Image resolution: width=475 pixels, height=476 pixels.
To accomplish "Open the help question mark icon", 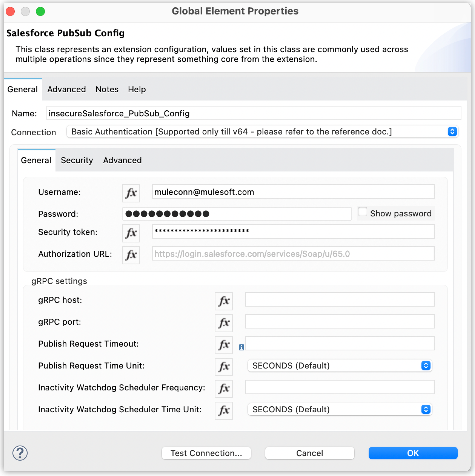I will tap(20, 453).
